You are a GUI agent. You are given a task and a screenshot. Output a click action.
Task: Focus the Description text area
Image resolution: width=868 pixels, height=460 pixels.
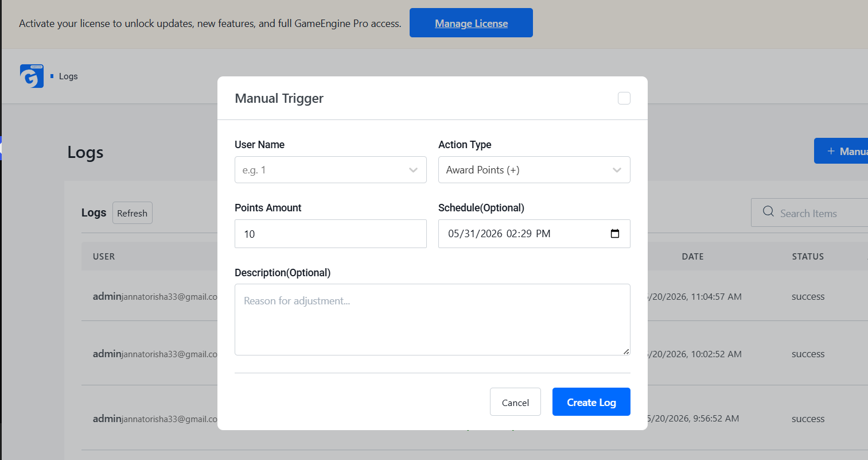433,319
